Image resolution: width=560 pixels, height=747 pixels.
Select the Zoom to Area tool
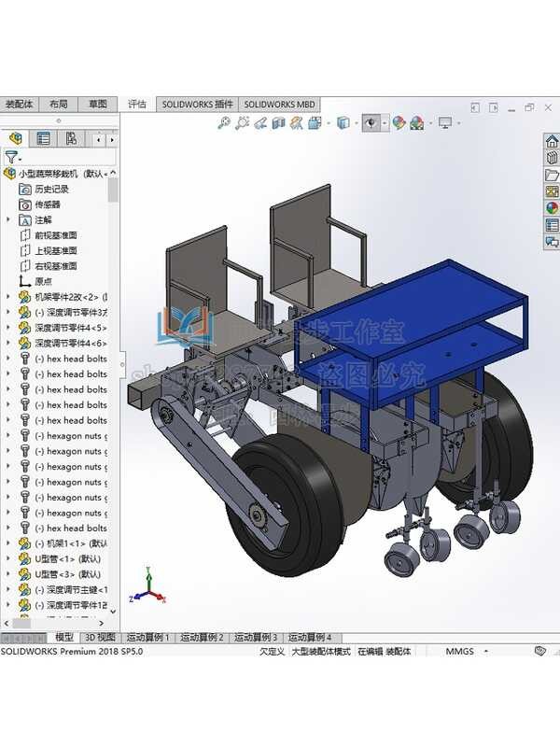pos(242,122)
